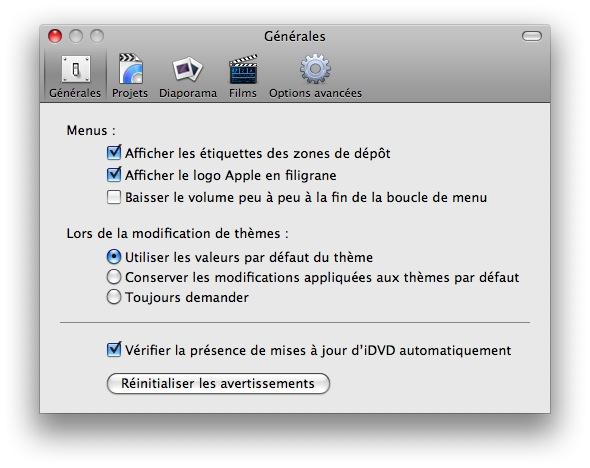This screenshot has height=468, width=590.
Task: Open the Projets preferences icon
Action: tap(130, 69)
